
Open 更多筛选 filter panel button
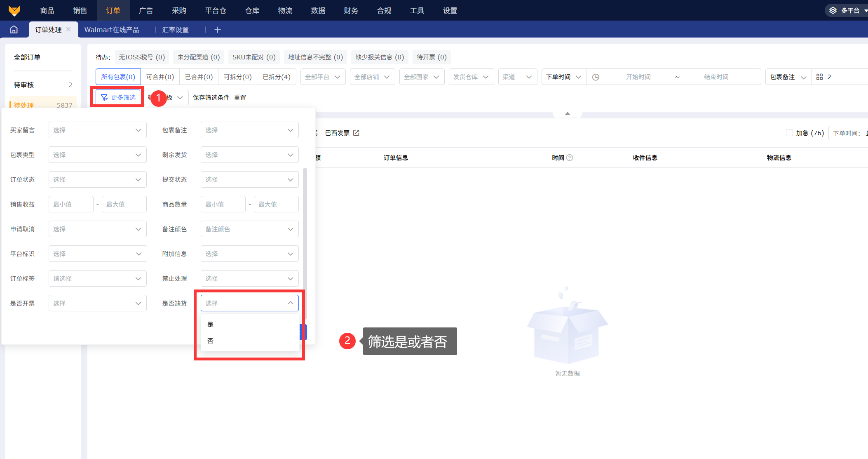click(118, 97)
